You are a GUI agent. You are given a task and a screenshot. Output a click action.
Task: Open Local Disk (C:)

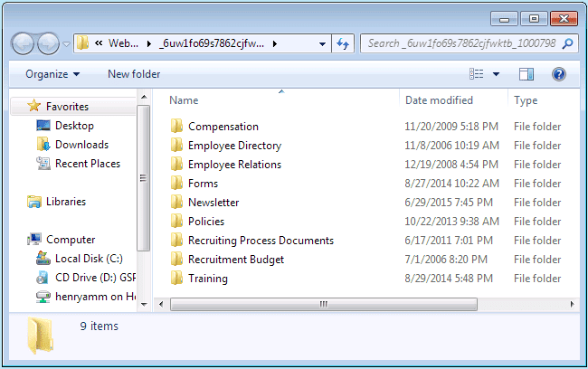pos(89,259)
